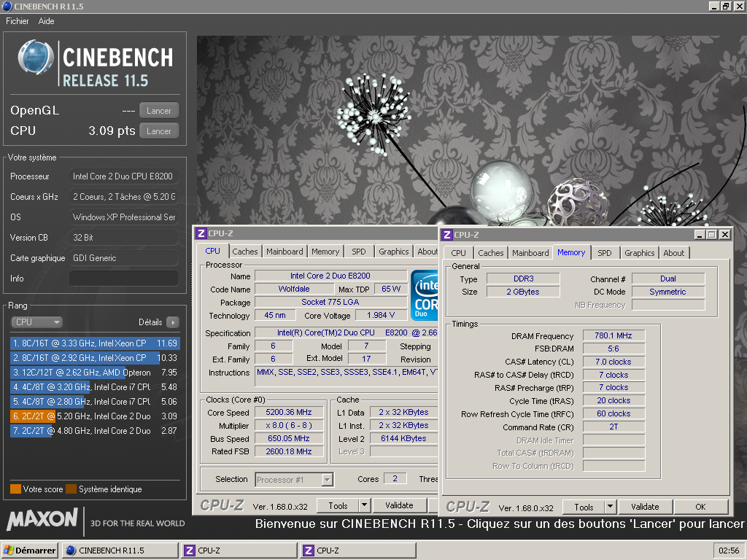Click the Core Speed 5200.36 MHz value
This screenshot has height=560, width=747.
coord(289,413)
